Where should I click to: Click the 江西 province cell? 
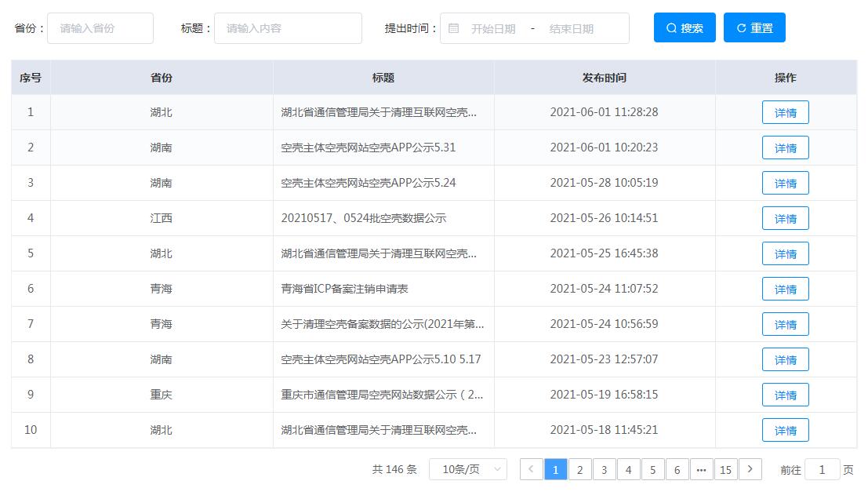(161, 218)
